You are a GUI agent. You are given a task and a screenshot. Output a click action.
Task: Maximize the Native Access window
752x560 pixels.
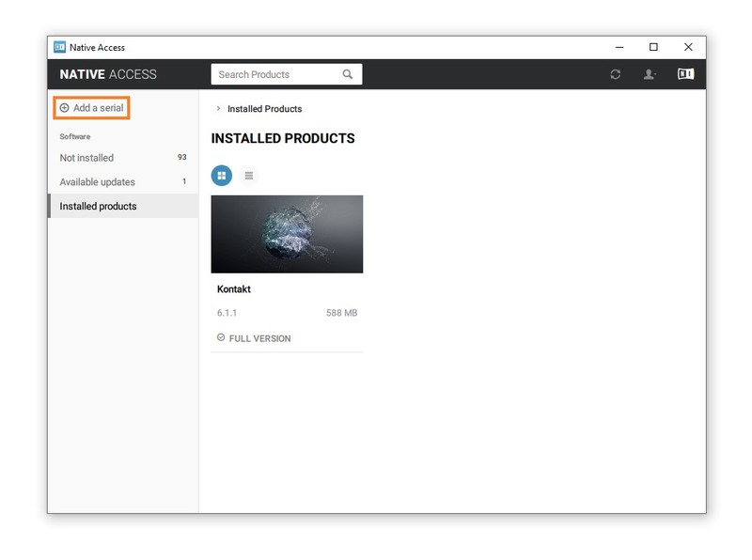[653, 47]
